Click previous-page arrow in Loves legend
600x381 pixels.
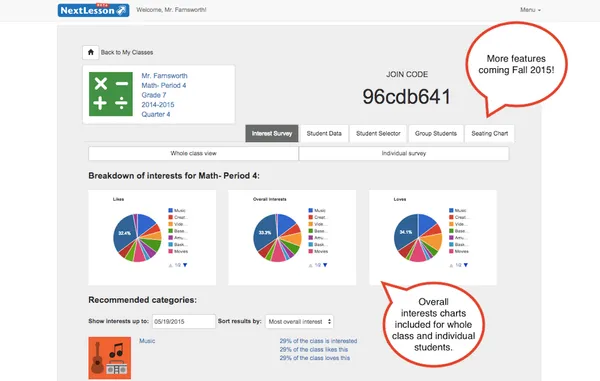pyautogui.click(x=451, y=265)
